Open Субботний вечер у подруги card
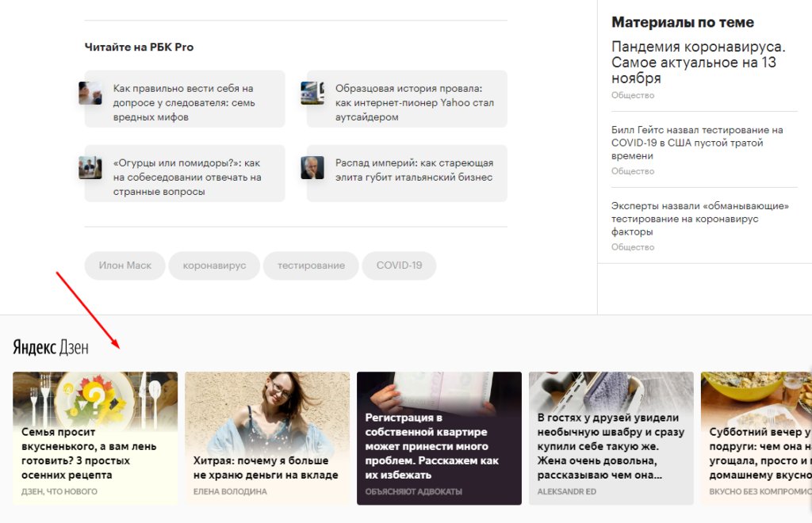 coord(756,437)
